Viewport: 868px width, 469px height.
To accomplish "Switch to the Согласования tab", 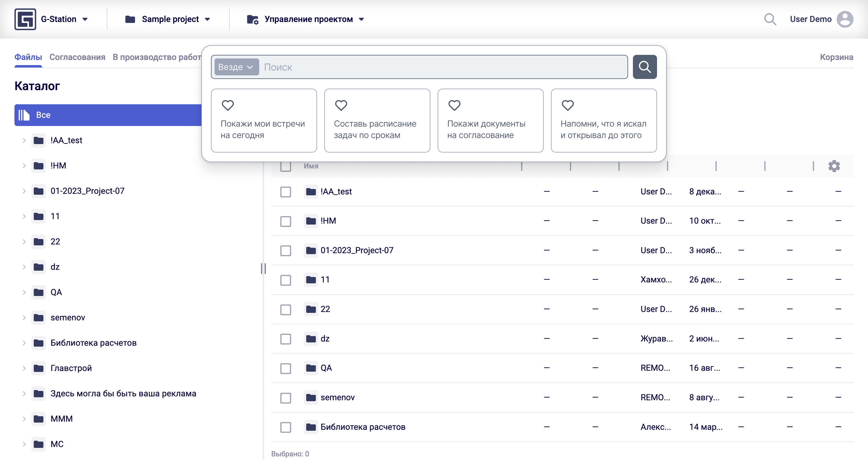I will (x=77, y=57).
